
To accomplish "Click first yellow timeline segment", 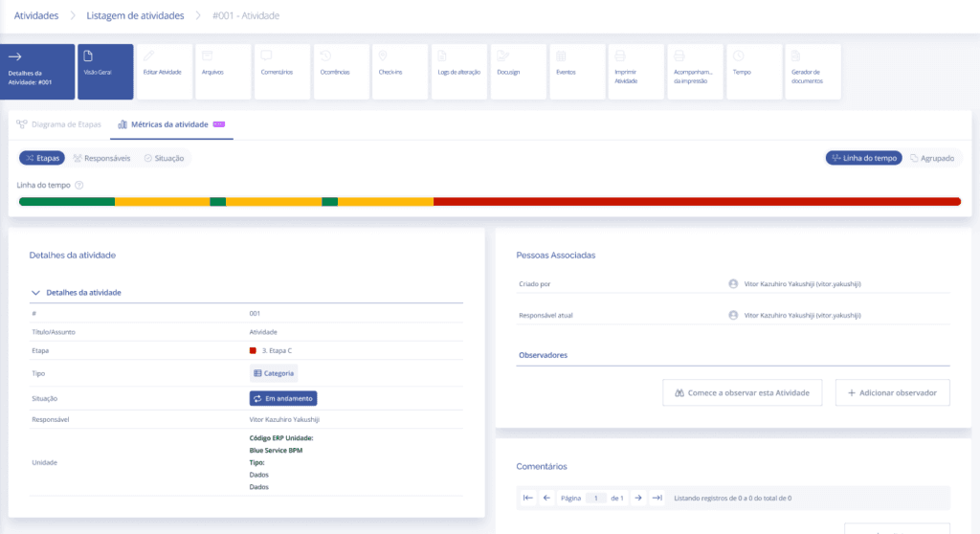I will tap(162, 201).
